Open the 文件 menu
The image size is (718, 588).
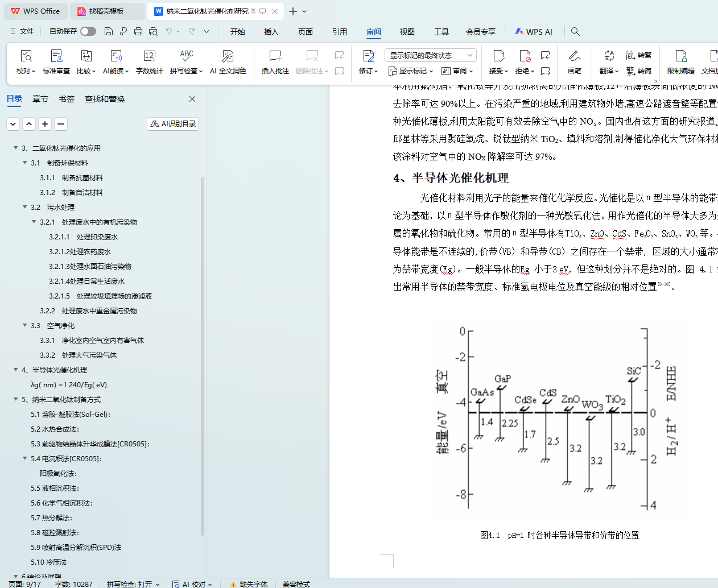[22, 31]
